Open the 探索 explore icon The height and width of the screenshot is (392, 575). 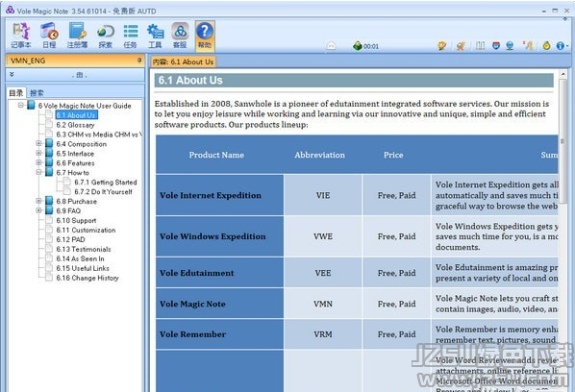pos(106,36)
